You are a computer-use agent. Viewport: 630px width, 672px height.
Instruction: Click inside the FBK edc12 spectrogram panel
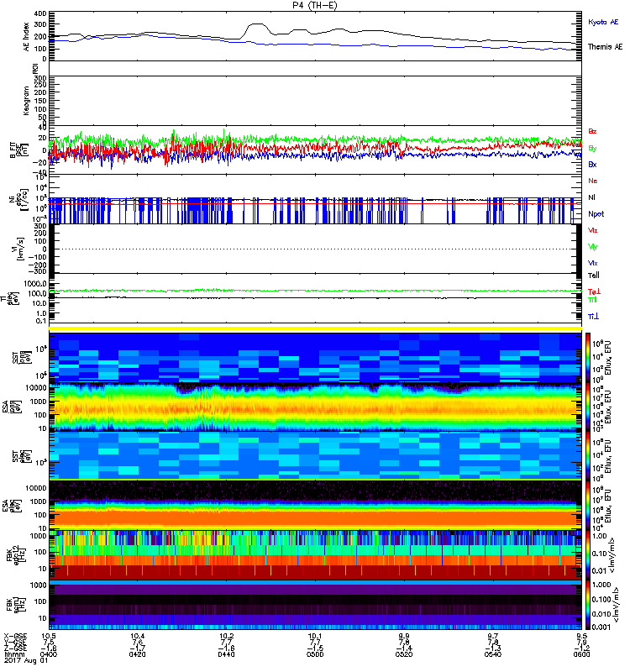click(x=315, y=554)
